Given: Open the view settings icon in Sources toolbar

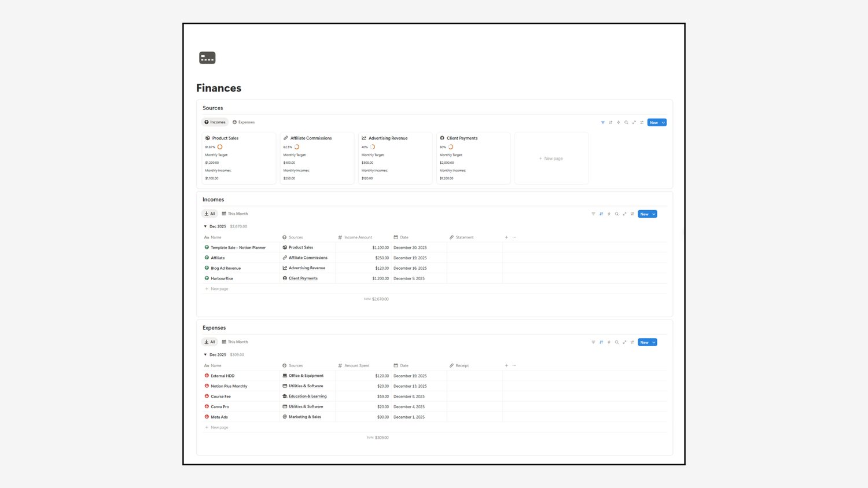Looking at the screenshot, I should [642, 123].
